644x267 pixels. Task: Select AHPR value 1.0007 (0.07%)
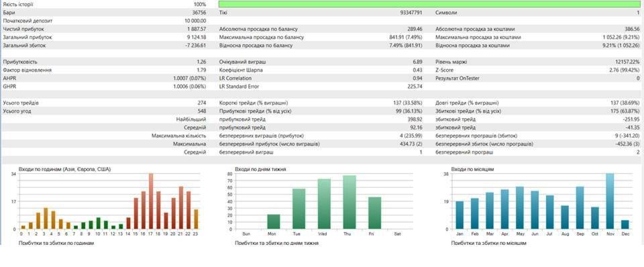click(x=190, y=78)
